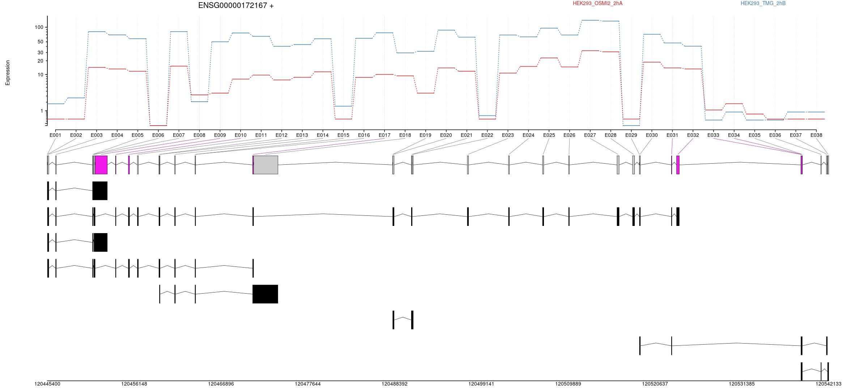868x391 pixels.
Task: Select the HEK293_OSMI2_2hA legend label
Action: 597,3
